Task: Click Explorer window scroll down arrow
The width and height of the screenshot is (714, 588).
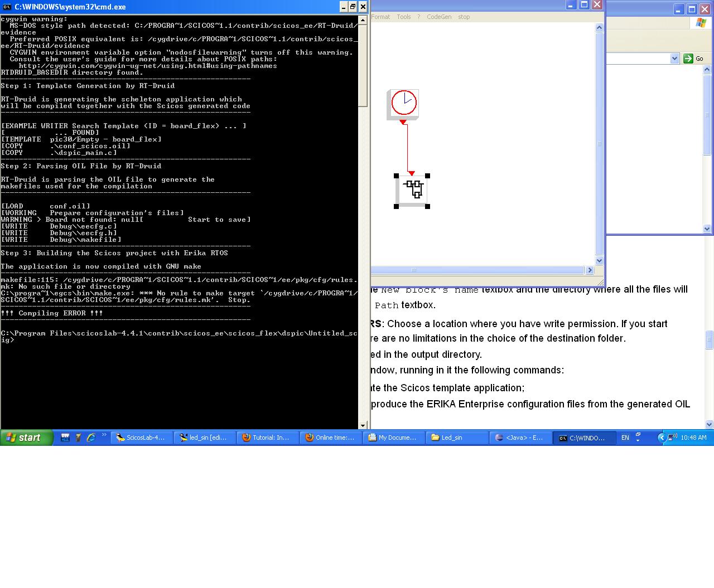Action: tap(707, 229)
